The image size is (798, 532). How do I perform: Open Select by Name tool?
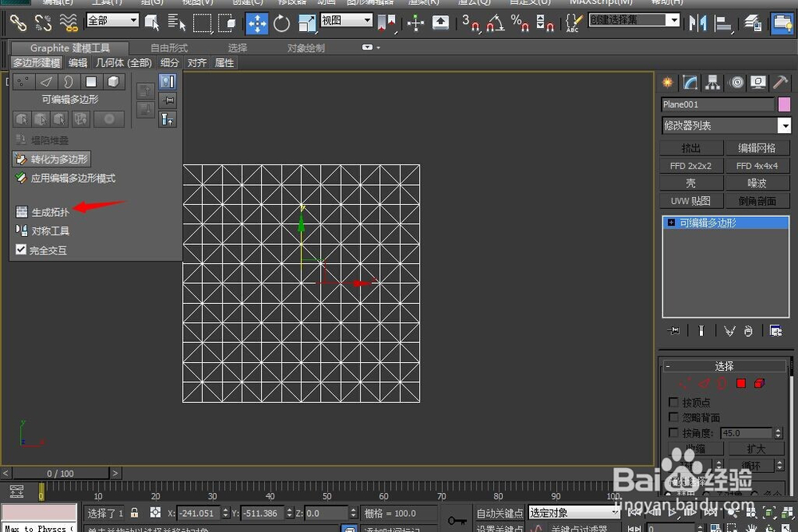176,23
